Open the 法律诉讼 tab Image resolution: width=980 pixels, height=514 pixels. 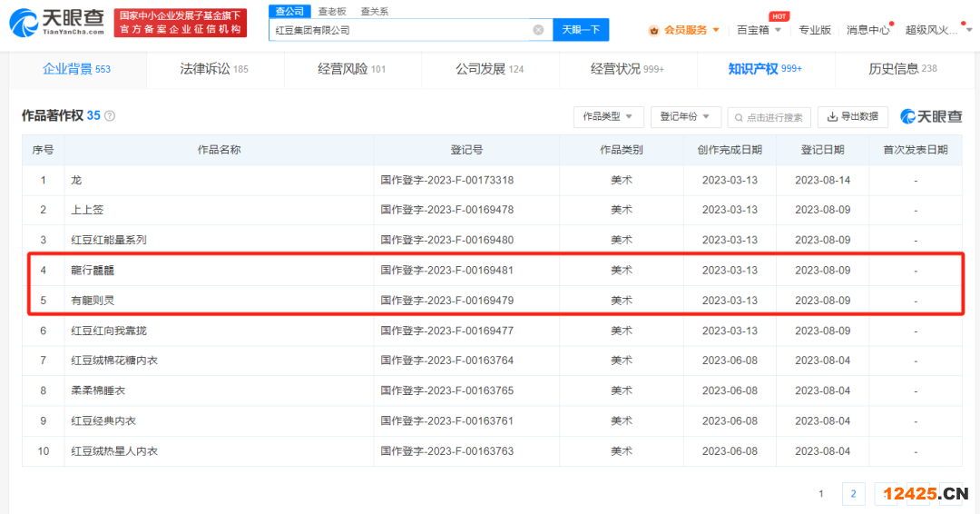214,69
